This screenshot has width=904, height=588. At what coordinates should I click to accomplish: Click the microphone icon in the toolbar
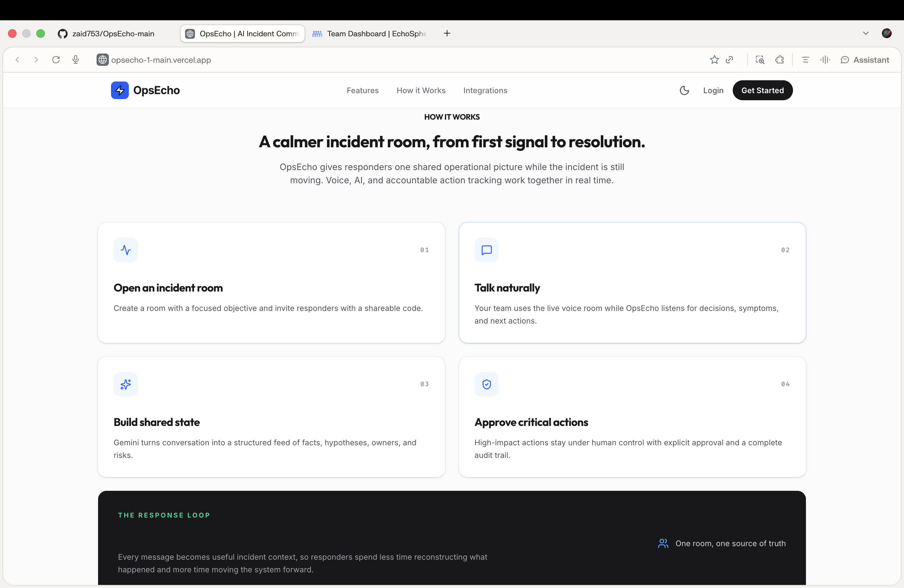76,60
